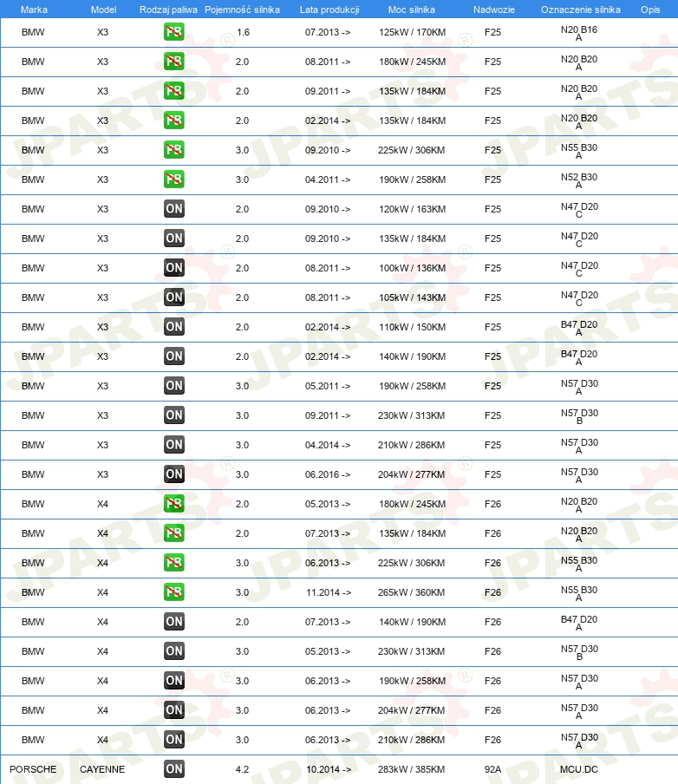Screen dimensions: 678x784
Task: Select the PORSCHE brand cell
Action: pyautogui.click(x=33, y=769)
